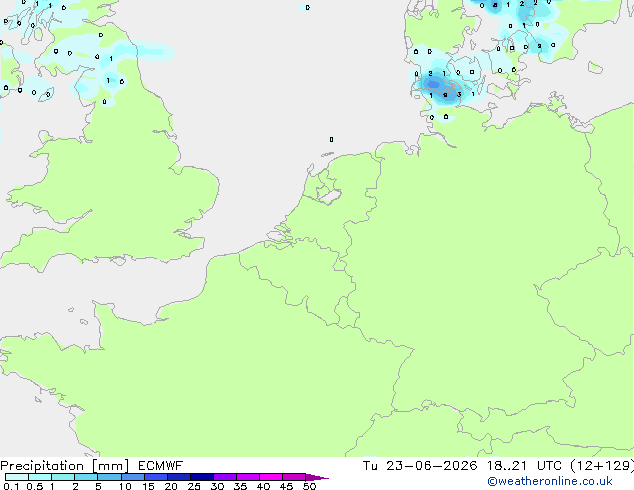Select legend swatch between 0.5 and 1
634x490 pixels.
click(x=40, y=477)
